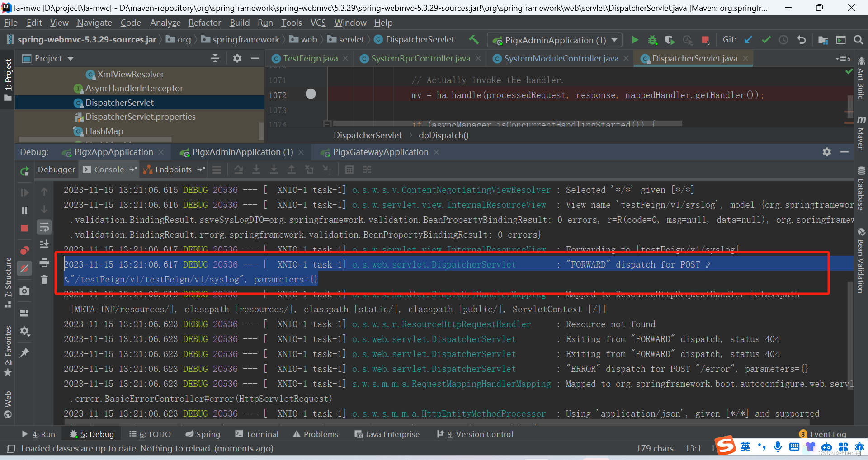Open the Terminal tool window
Screen dimensions: 868x460
257,434
